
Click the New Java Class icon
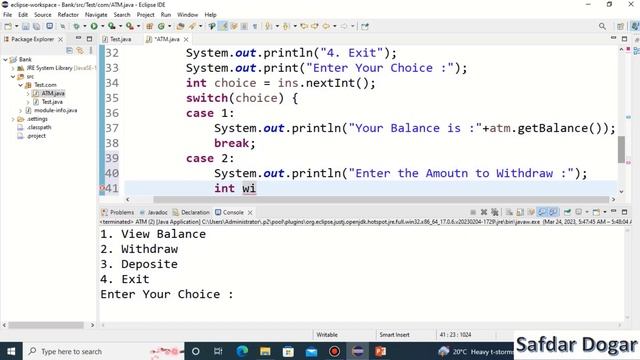pyautogui.click(x=161, y=26)
